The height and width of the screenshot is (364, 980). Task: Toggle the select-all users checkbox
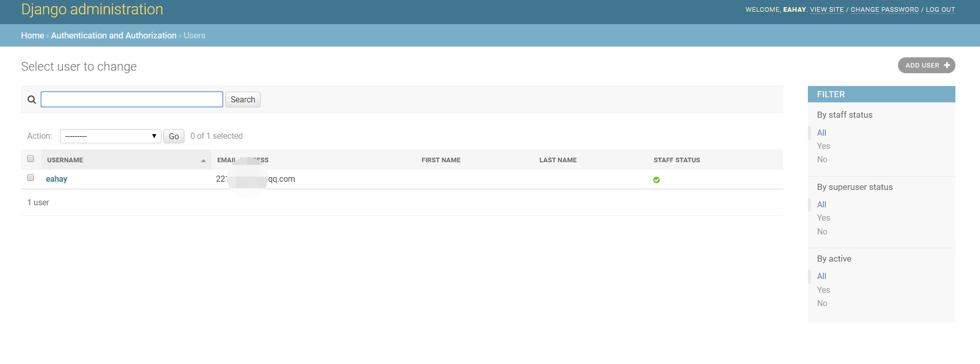click(31, 159)
